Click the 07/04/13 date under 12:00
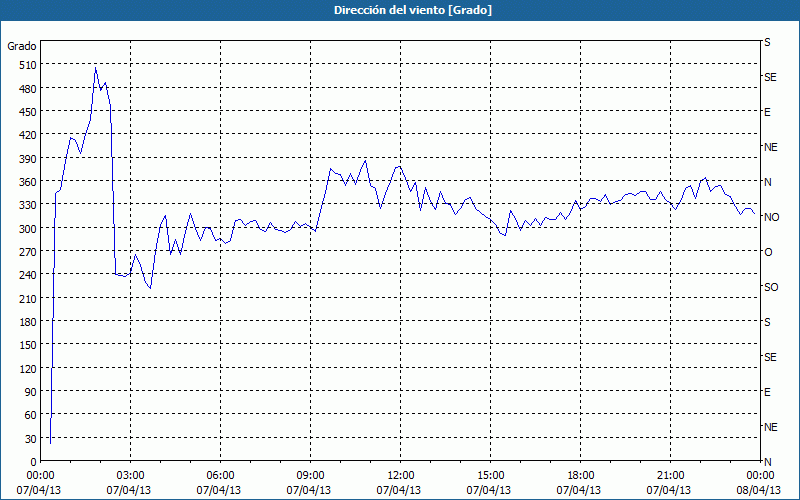 pos(398,490)
